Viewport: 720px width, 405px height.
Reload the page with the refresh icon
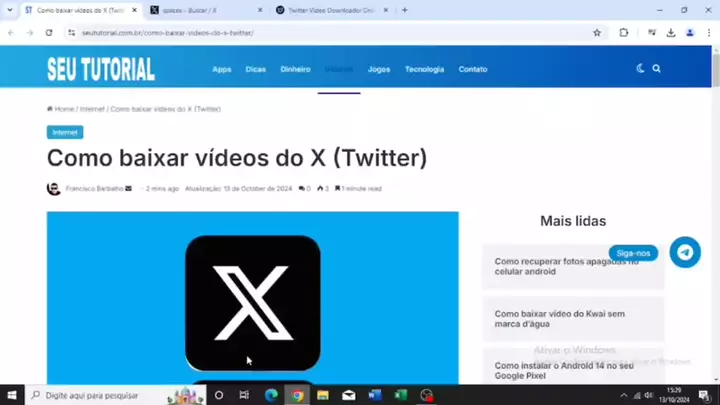pos(49,33)
